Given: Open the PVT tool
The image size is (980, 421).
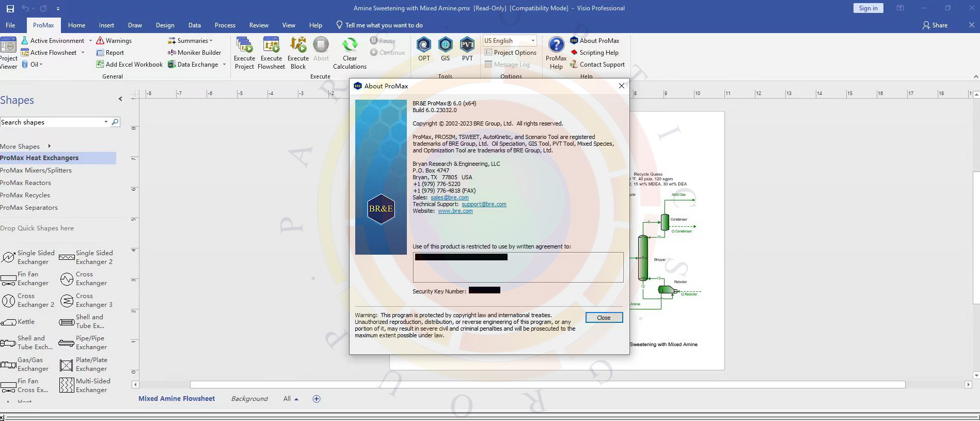Looking at the screenshot, I should tap(467, 50).
